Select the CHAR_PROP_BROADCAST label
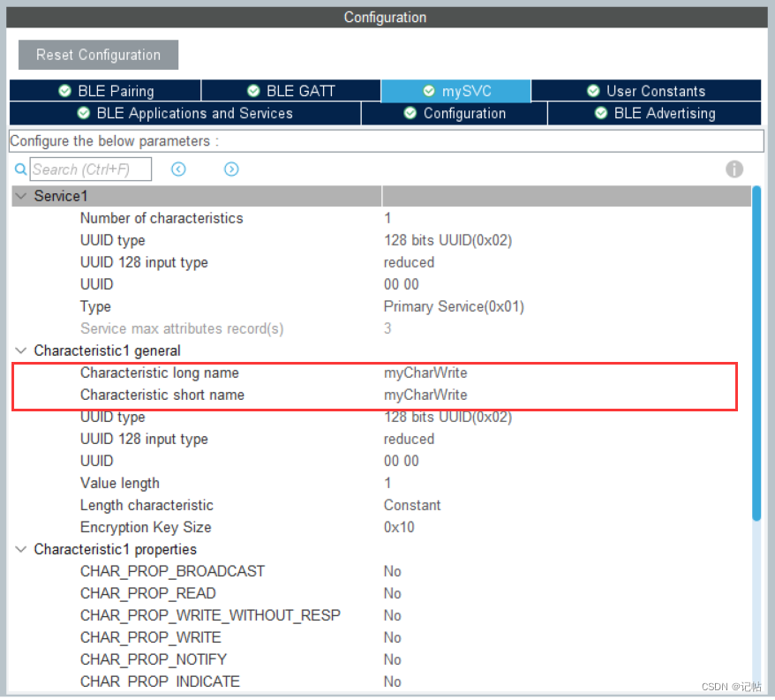Viewport: 775px width, 700px height. coord(172,572)
